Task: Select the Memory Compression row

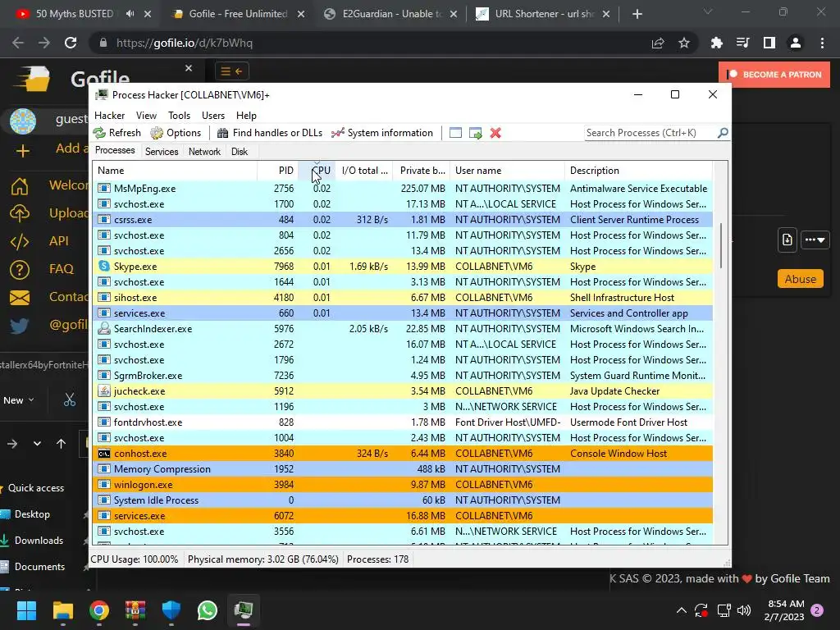Action: (402, 468)
